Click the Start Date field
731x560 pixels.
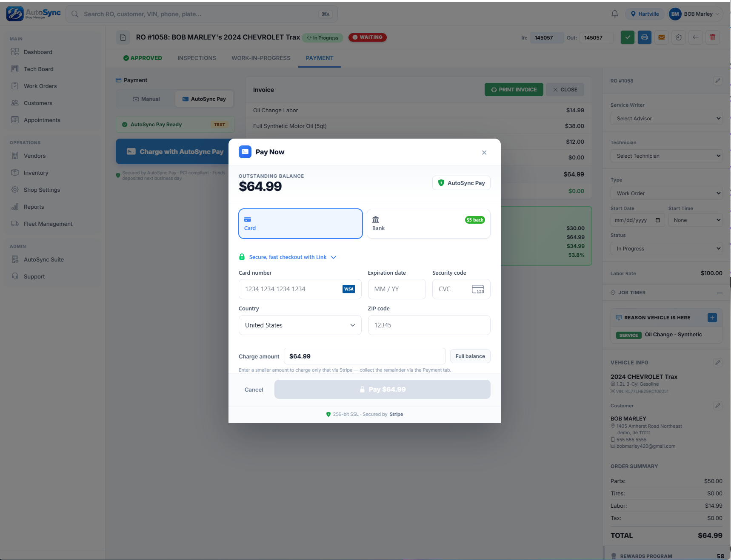click(637, 220)
